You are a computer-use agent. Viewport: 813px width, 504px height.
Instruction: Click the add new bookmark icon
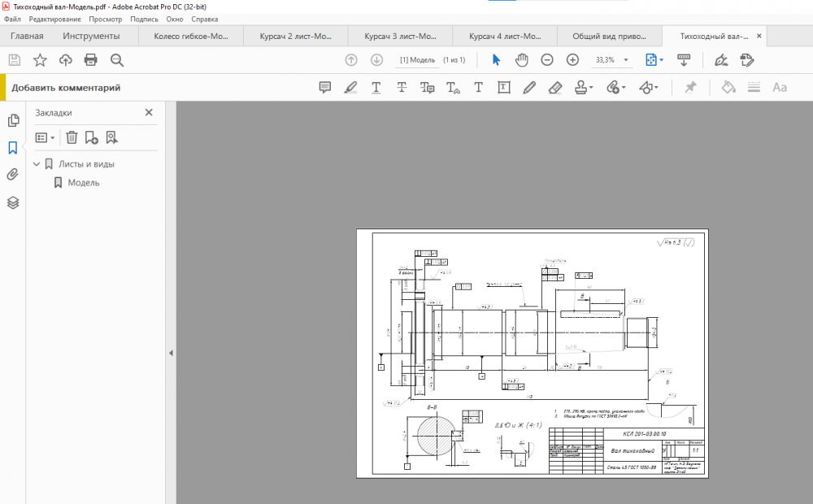coord(91,137)
